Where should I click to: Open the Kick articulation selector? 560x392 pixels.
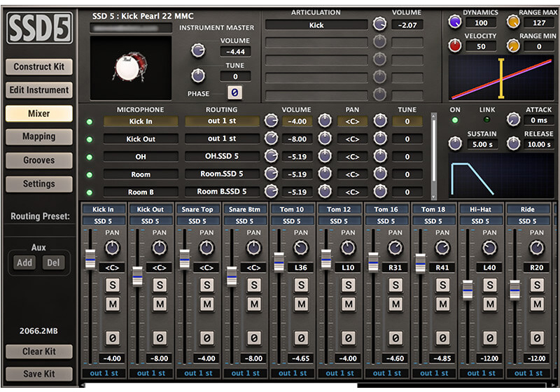coord(316,25)
